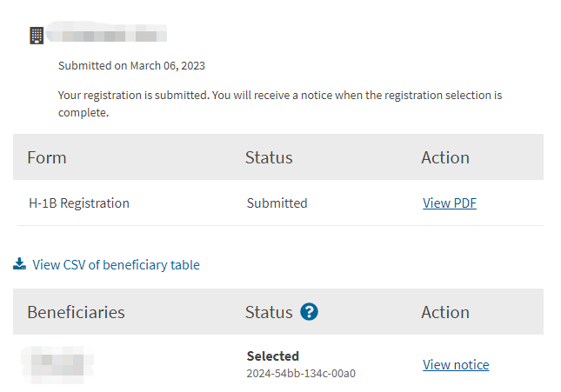Click Action header in the Form table

click(x=445, y=157)
